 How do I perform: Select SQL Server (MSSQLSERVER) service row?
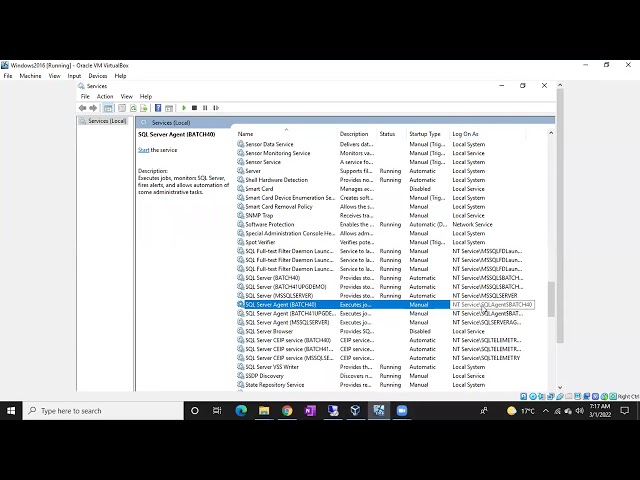384,296
